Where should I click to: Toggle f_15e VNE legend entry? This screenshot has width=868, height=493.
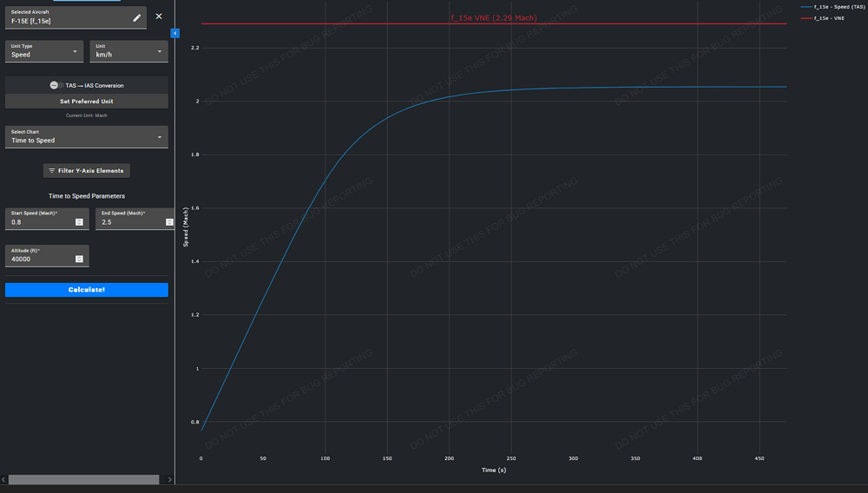(x=823, y=18)
